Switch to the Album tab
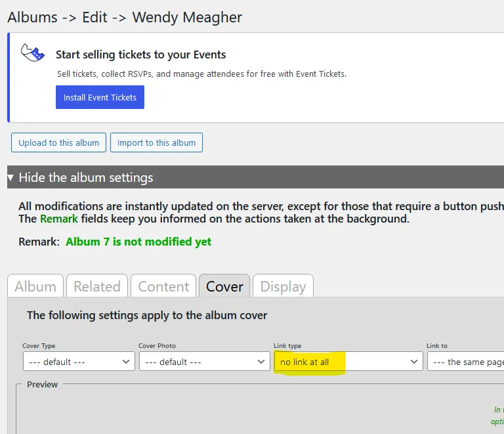The height and width of the screenshot is (434, 504). point(35,286)
